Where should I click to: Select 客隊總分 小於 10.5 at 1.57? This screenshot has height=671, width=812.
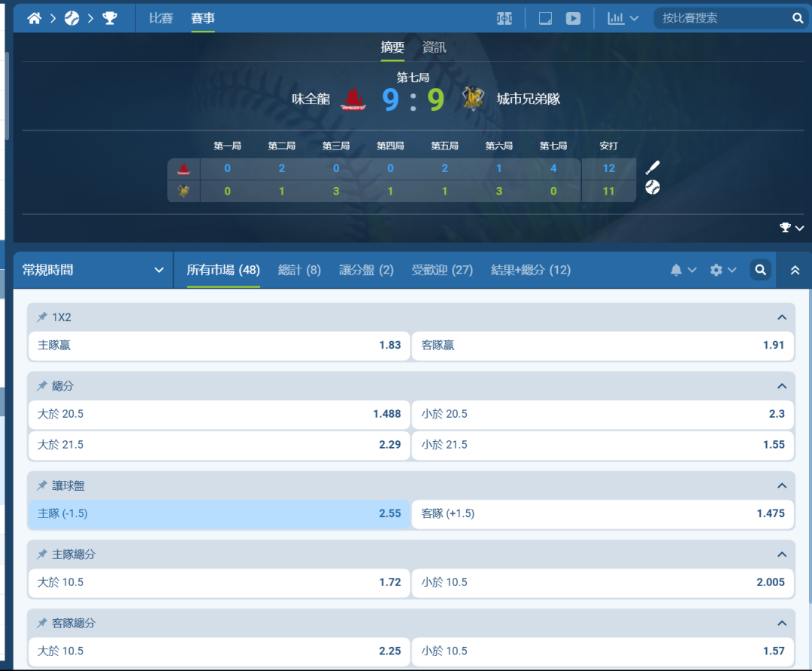[603, 651]
